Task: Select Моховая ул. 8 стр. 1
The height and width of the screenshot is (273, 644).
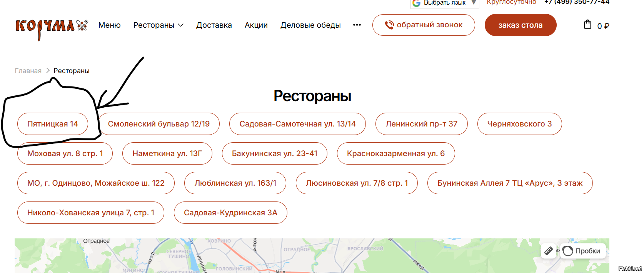Action: [65, 153]
